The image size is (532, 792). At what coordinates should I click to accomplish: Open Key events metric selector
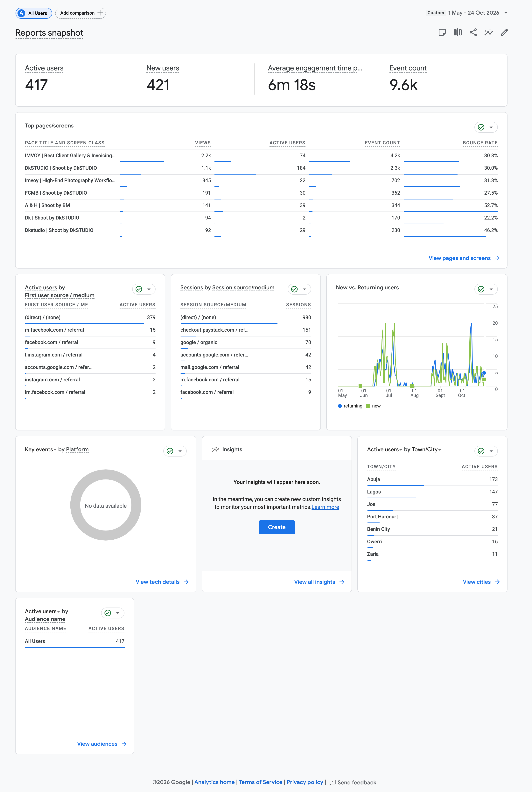(x=41, y=450)
